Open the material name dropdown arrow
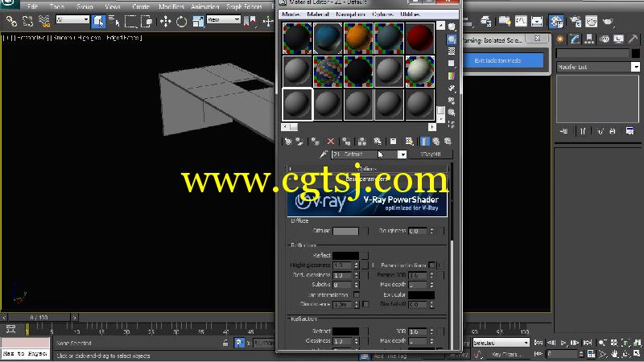The width and height of the screenshot is (644, 362). [x=402, y=154]
